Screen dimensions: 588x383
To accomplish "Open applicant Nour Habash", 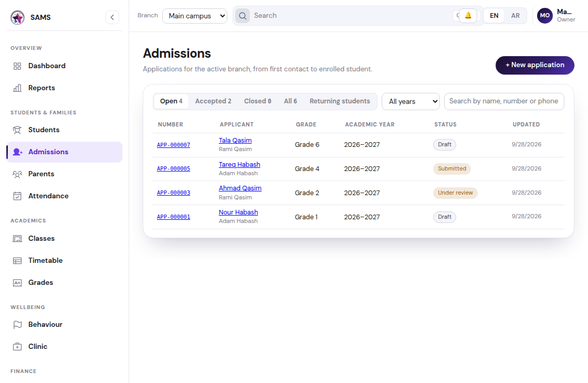I will click(x=238, y=212).
